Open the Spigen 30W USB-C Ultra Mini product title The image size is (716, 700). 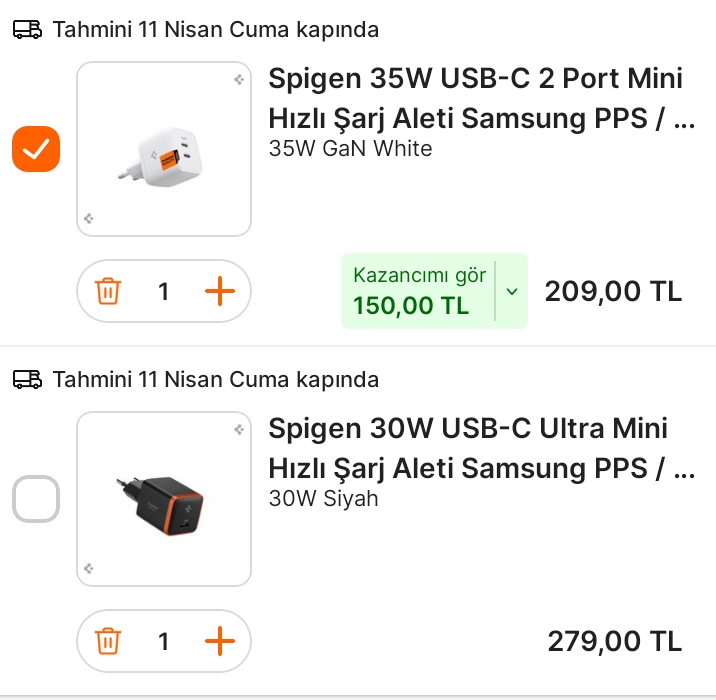pyautogui.click(x=480, y=448)
